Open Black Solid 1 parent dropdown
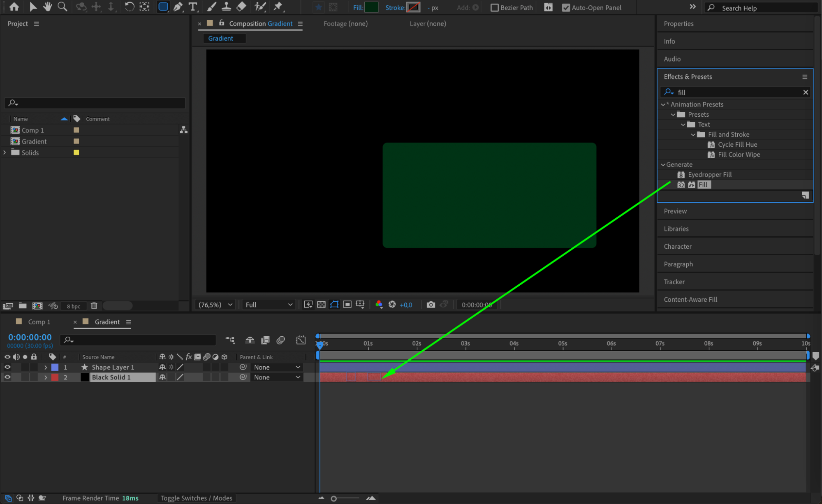The image size is (822, 504). click(277, 377)
